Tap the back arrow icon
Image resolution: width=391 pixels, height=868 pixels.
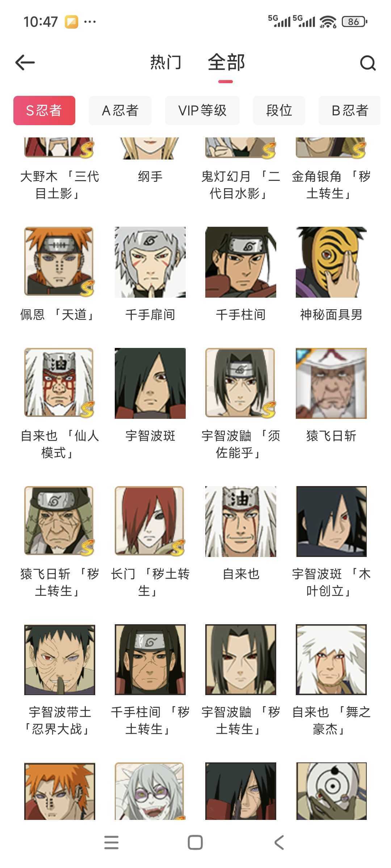(25, 63)
